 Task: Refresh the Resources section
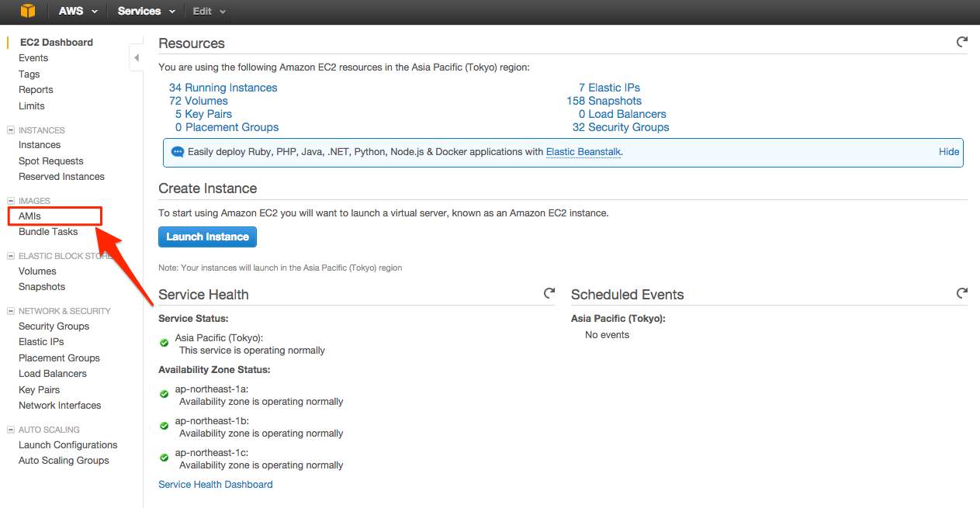click(x=962, y=42)
